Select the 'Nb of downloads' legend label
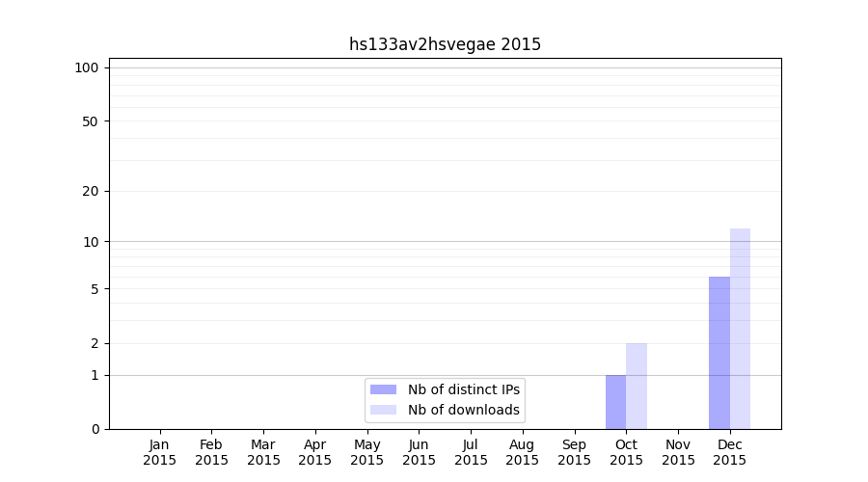868x482 pixels. tap(464, 410)
